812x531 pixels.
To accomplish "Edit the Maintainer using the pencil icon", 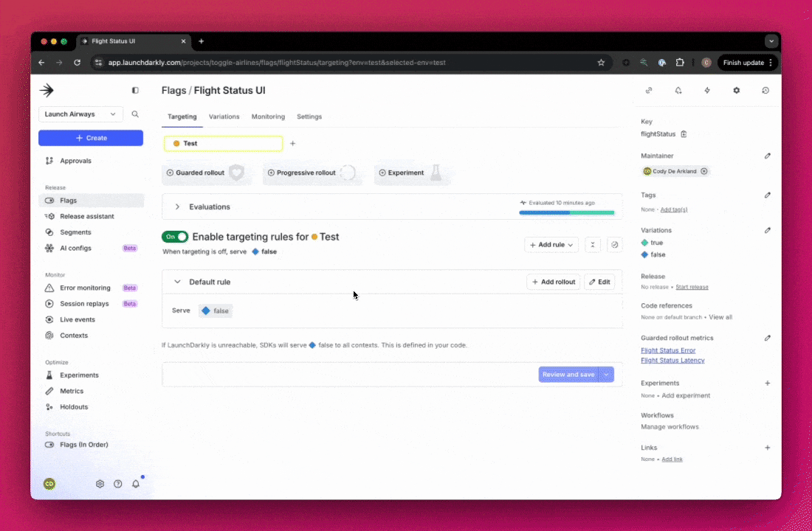I will point(768,156).
